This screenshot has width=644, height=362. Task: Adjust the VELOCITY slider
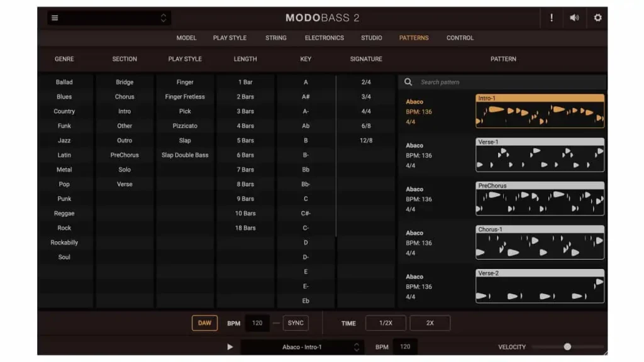pyautogui.click(x=567, y=347)
